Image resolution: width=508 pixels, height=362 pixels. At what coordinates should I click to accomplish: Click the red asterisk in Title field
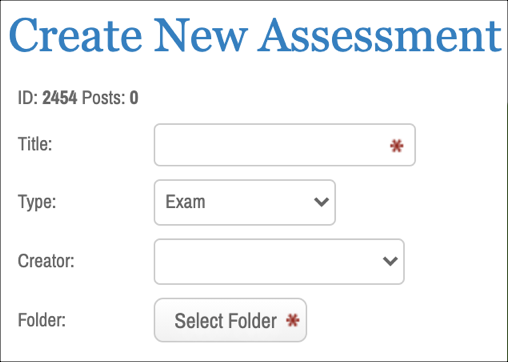coord(397,146)
